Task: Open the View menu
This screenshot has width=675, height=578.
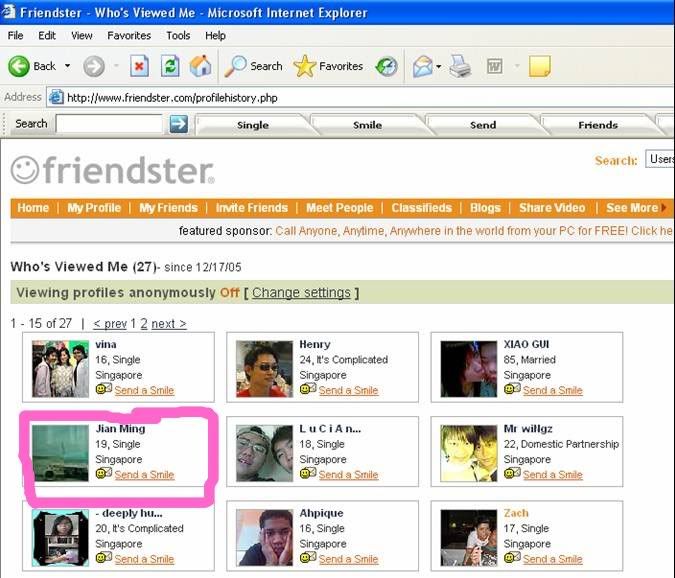Action: point(81,35)
